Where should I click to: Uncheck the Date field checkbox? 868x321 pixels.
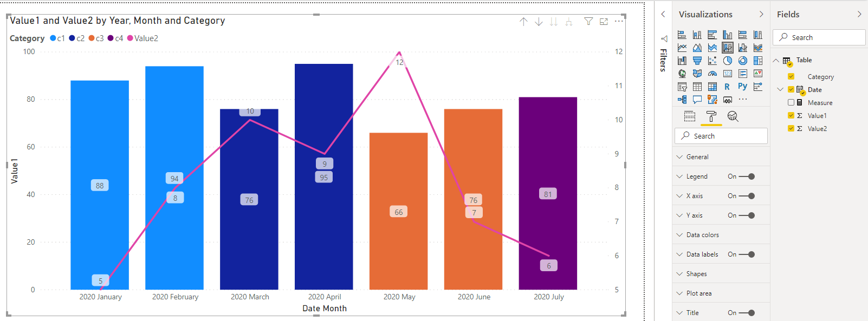point(791,90)
